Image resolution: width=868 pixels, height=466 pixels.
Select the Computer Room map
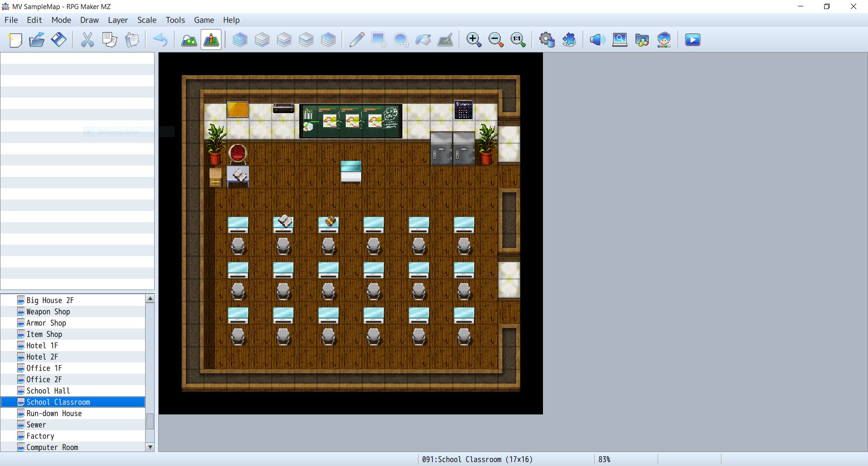[x=73, y=447]
